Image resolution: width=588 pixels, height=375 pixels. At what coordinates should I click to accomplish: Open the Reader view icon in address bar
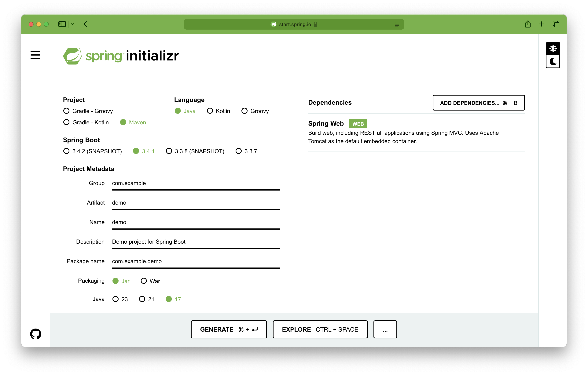397,24
